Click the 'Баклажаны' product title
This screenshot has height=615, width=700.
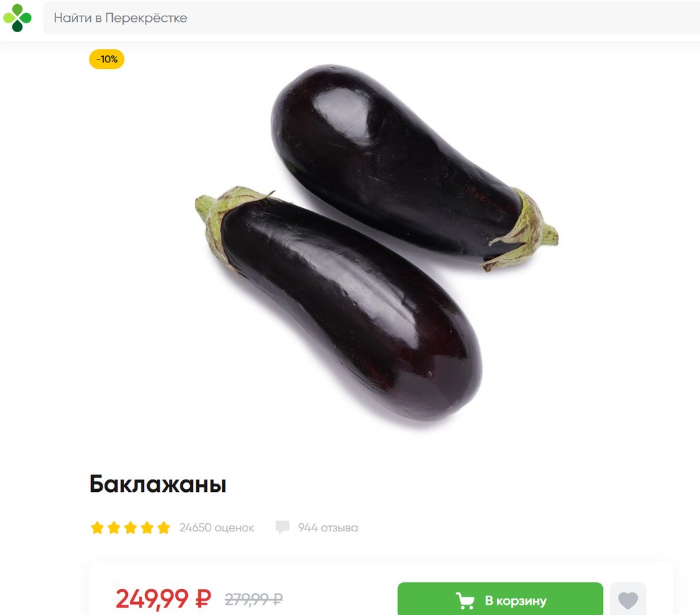[x=158, y=484]
